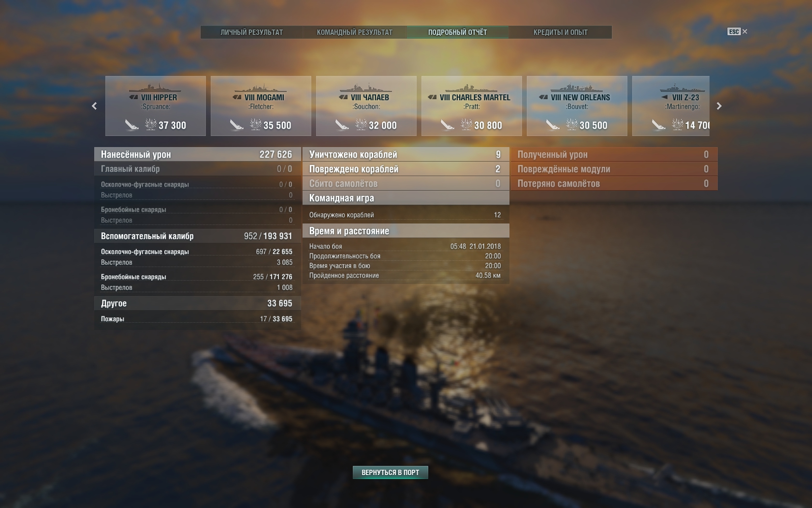Click the cruiser class icon beside NEW ORLEANS
Screen dimensions: 812x508
point(544,97)
